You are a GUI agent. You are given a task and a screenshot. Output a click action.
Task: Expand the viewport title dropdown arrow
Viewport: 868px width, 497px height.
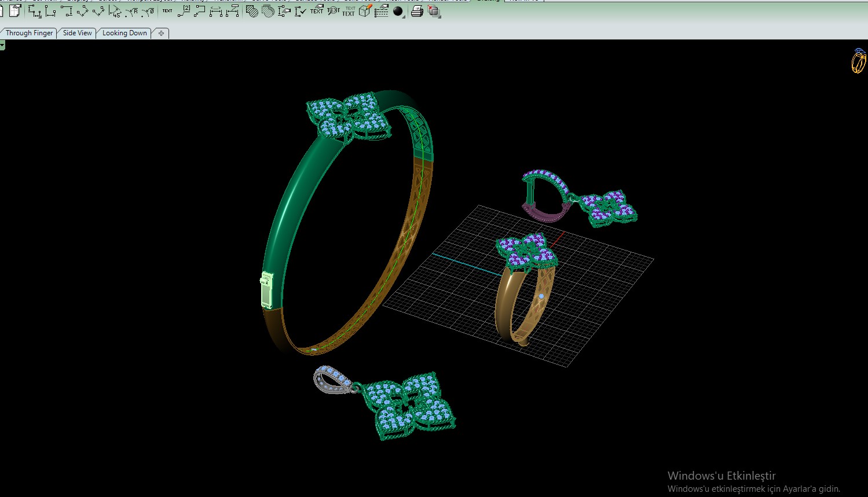2,45
